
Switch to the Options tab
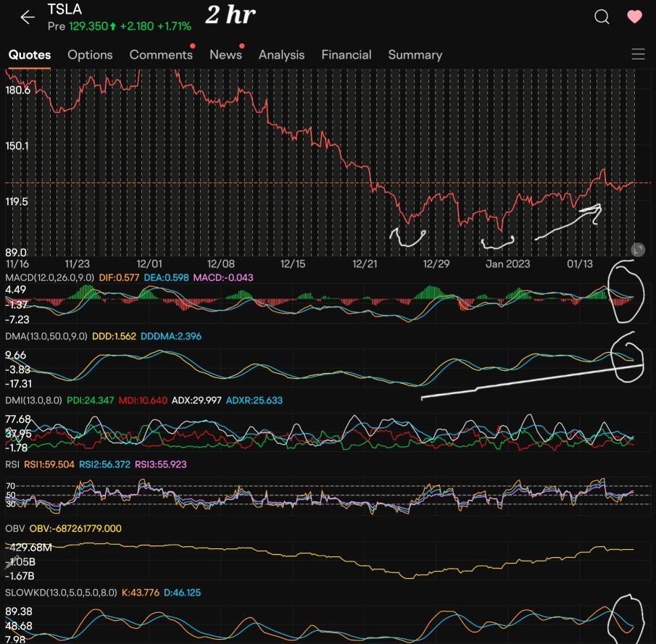tap(90, 55)
